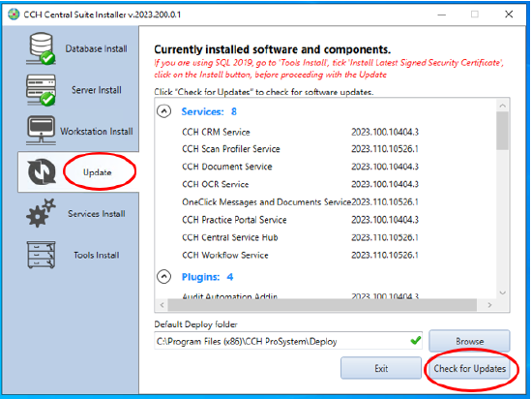Viewport: 532px width, 399px height.
Task: Select the CCH OCR Service row
Action: click(x=300, y=184)
